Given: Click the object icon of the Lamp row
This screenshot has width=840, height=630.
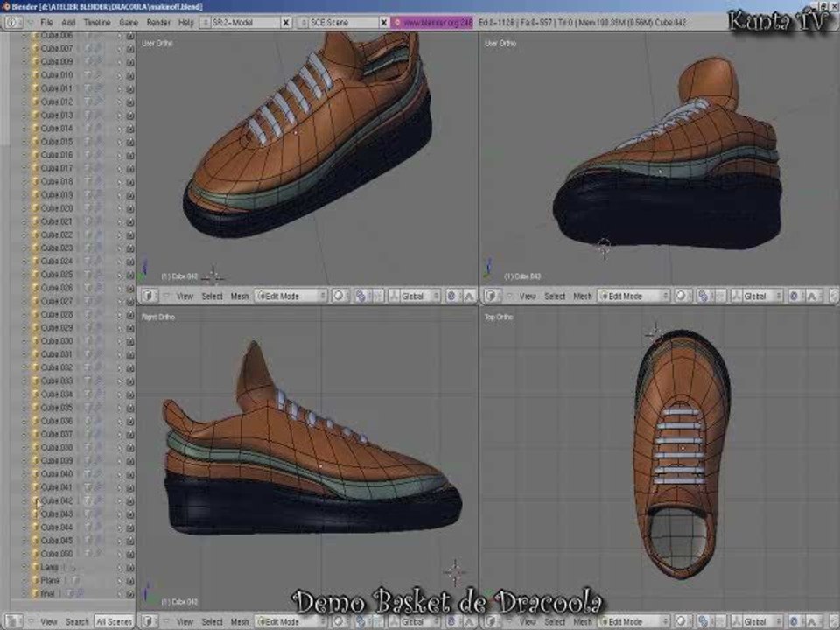Looking at the screenshot, I should click(35, 567).
